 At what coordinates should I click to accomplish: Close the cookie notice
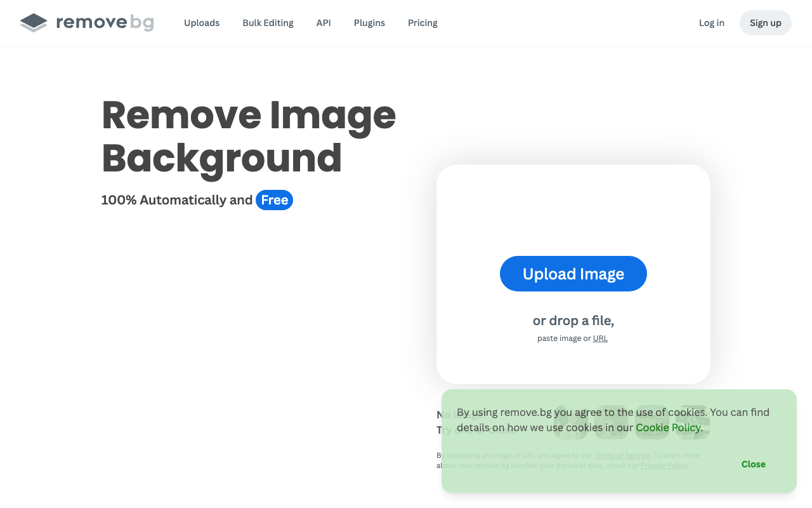tap(754, 464)
